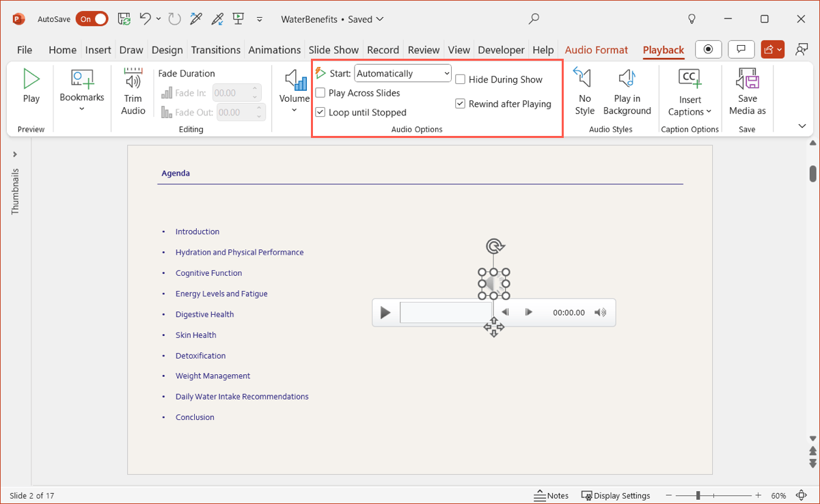Screen dimensions: 820x504
Task: Skip forward in audio player
Action: [528, 313]
